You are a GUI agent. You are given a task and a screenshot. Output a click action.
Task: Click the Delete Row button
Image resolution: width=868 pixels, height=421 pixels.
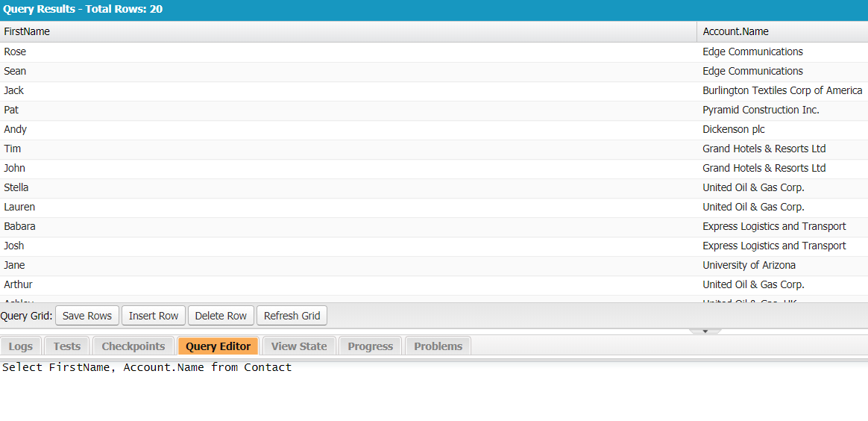click(221, 316)
